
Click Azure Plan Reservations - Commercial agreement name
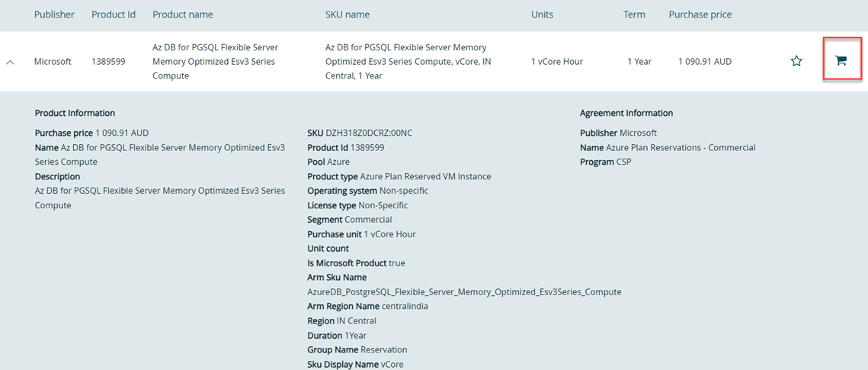(681, 147)
